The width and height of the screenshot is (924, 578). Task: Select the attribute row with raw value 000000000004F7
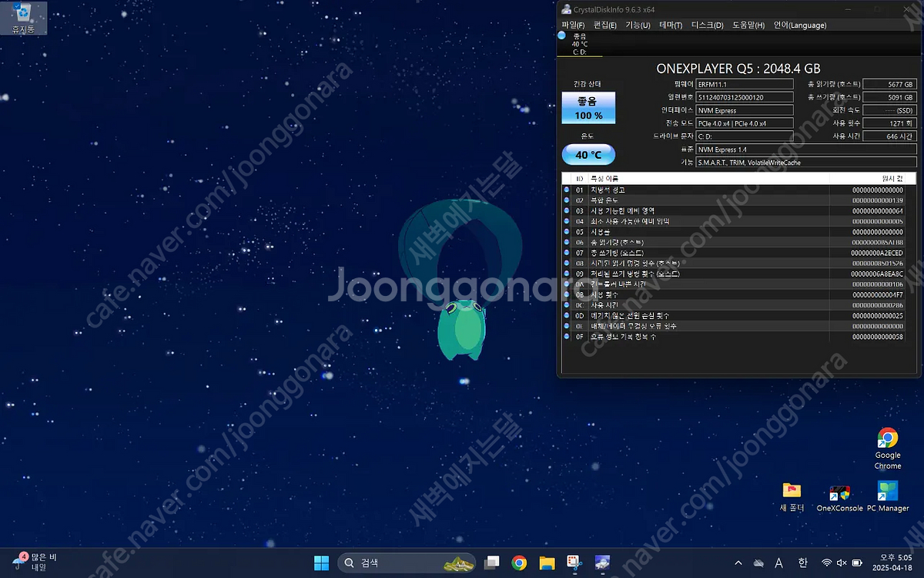(x=734, y=294)
